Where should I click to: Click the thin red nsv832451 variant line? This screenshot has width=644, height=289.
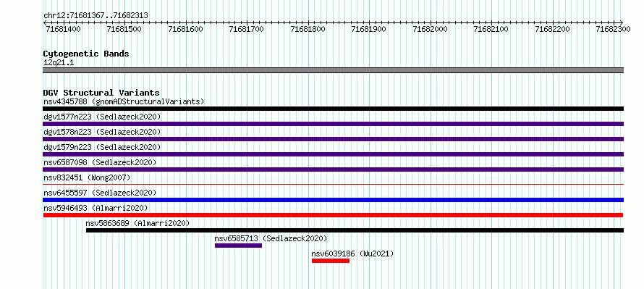tap(333, 185)
